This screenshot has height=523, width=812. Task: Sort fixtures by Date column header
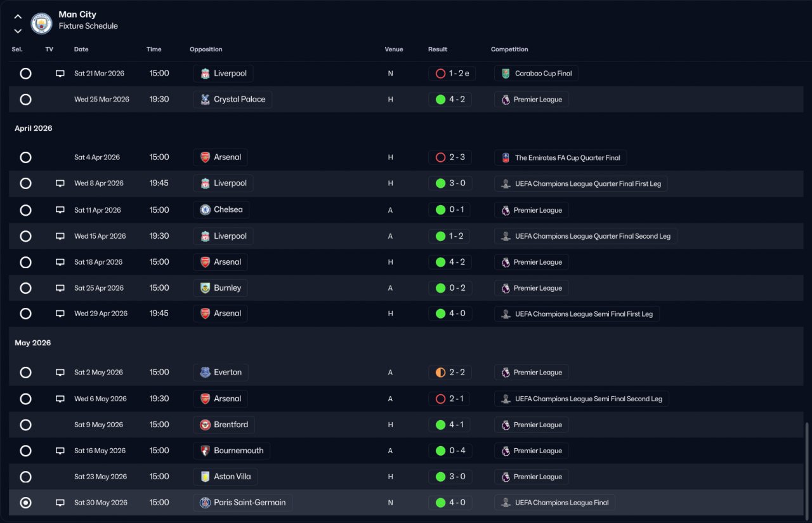point(81,50)
